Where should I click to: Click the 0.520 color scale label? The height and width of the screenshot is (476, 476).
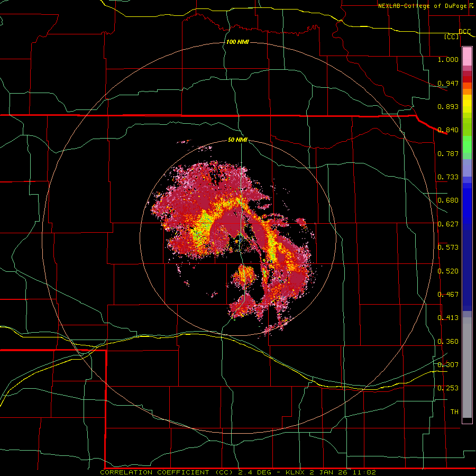(x=448, y=271)
